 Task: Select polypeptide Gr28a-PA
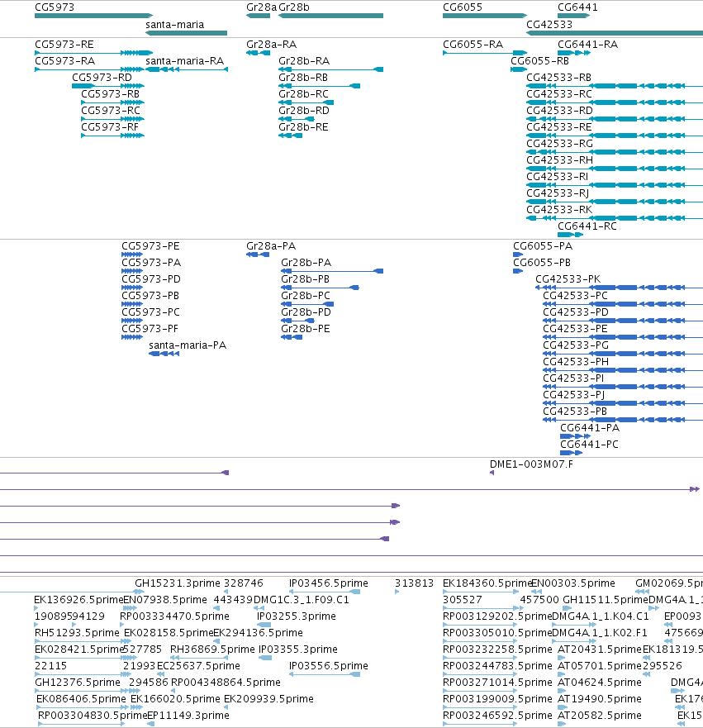[258, 255]
